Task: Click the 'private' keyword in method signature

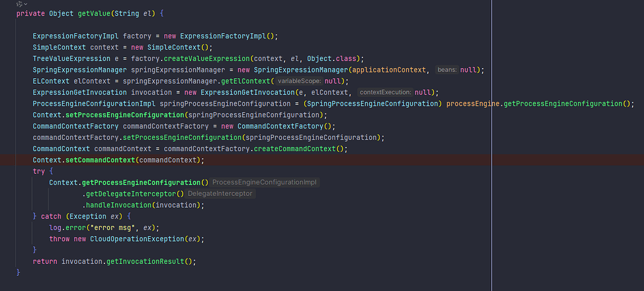Action: tap(31, 14)
